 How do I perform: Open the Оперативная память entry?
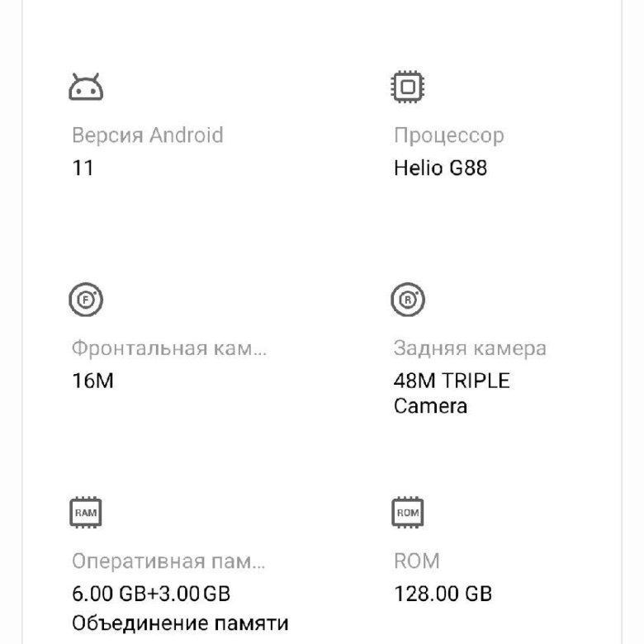click(x=168, y=561)
